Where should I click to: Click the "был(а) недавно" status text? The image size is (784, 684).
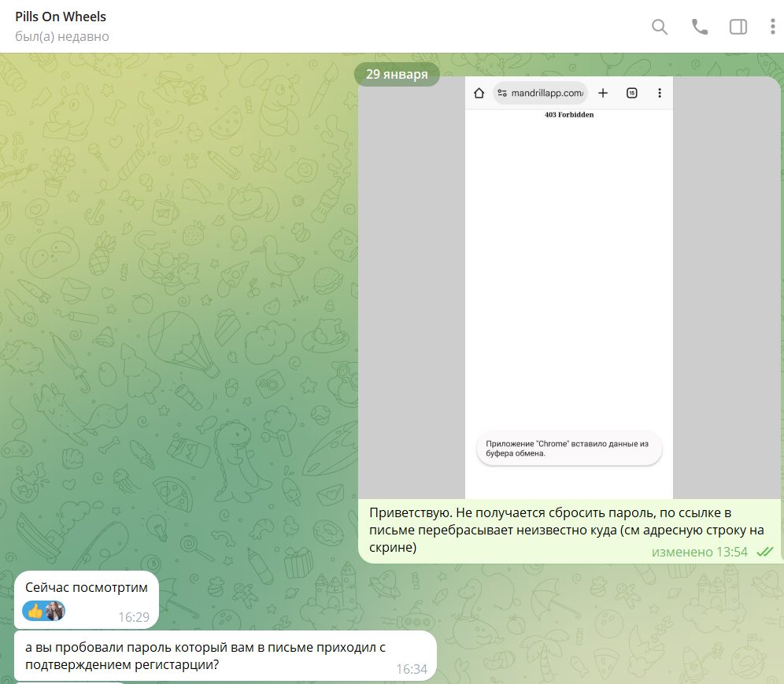62,37
